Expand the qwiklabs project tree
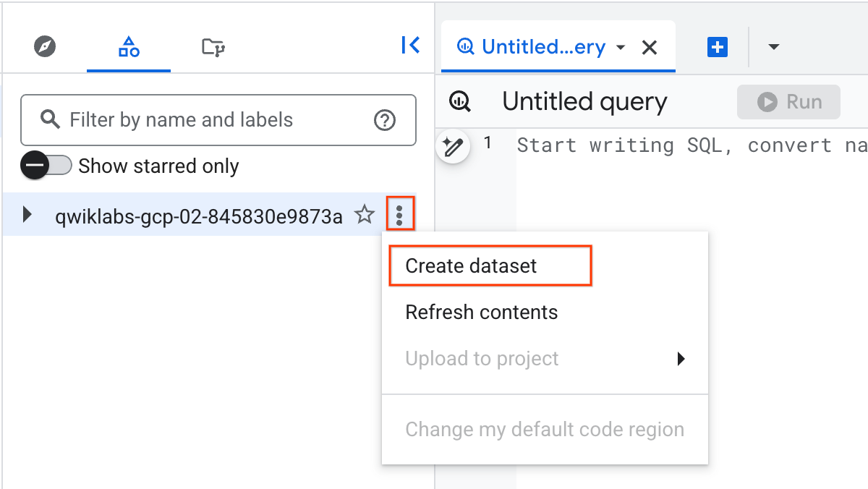 26,214
